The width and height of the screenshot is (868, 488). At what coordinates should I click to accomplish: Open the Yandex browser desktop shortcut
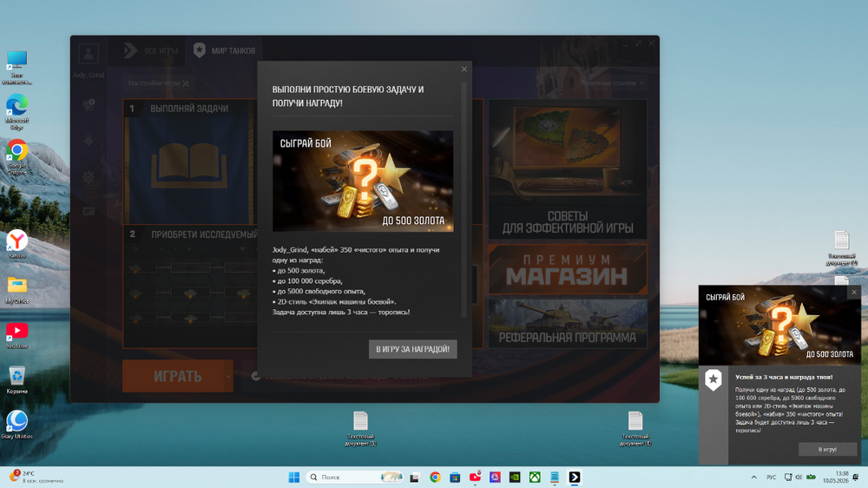[x=16, y=244]
